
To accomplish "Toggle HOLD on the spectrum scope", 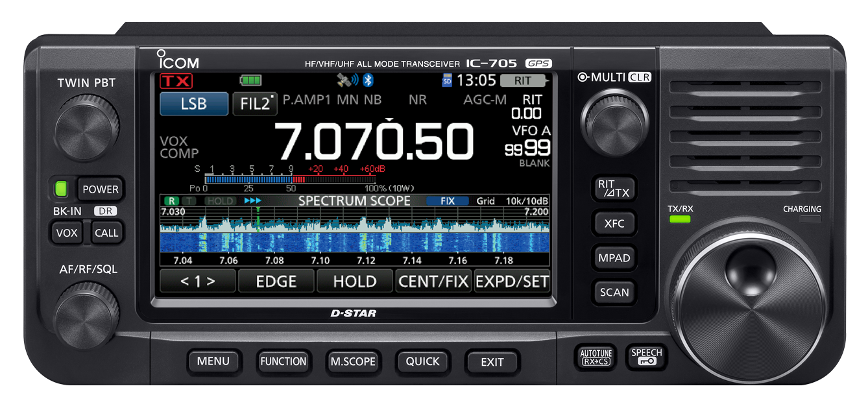I will [354, 281].
